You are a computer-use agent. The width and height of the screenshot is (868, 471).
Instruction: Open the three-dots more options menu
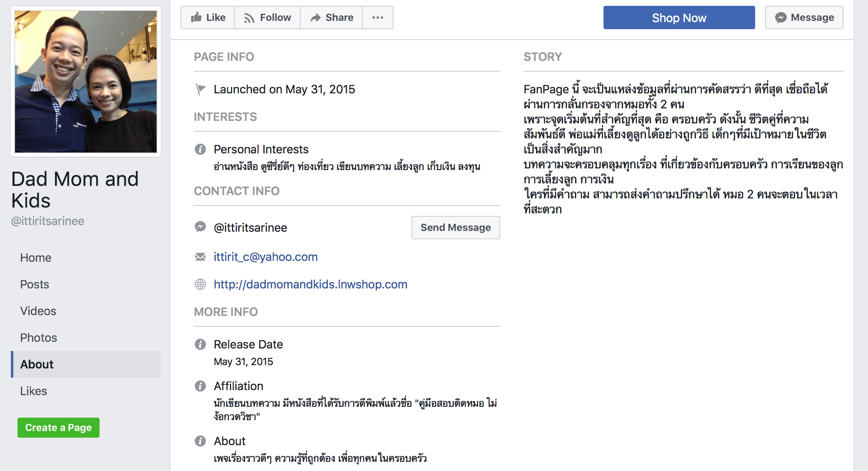378,18
